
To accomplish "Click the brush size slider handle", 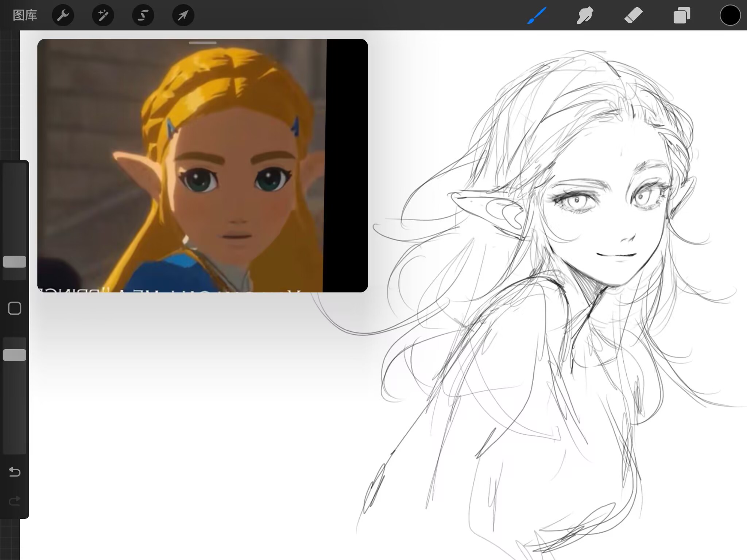I will click(x=15, y=262).
